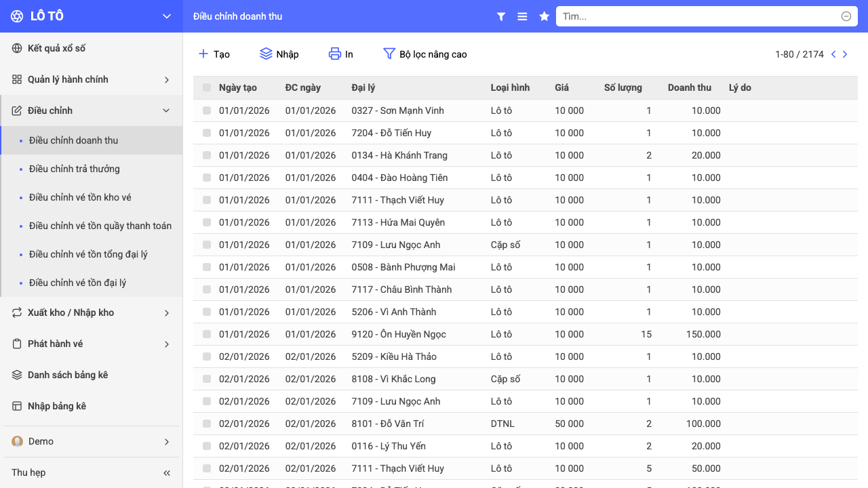
Task: Click the Nhập import layers icon
Action: click(267, 54)
